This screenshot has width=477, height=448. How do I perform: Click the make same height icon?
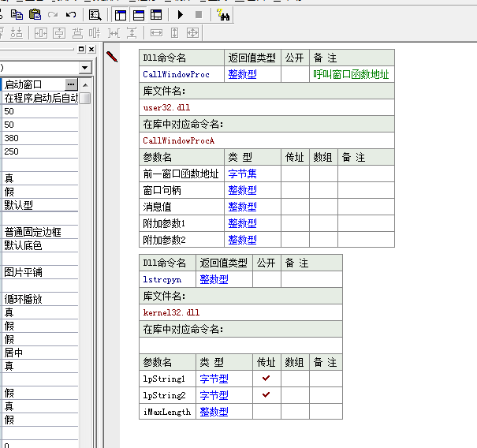(174, 33)
